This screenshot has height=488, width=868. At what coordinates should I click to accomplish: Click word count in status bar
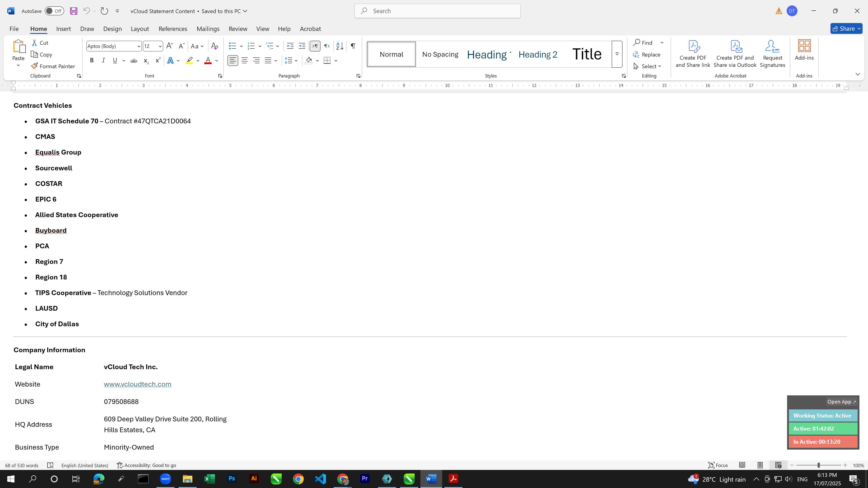[x=21, y=465]
